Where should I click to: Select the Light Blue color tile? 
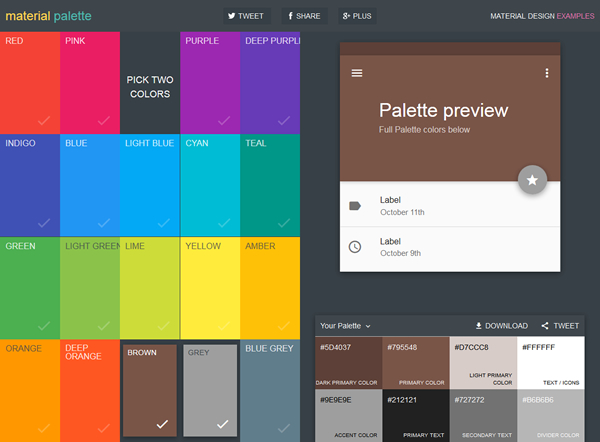pos(150,185)
